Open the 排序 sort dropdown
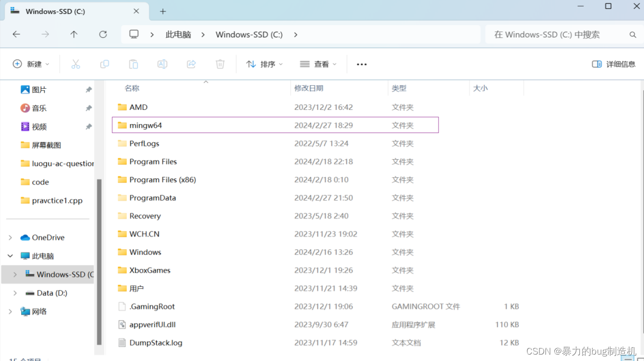The height and width of the screenshot is (361, 644). [265, 64]
